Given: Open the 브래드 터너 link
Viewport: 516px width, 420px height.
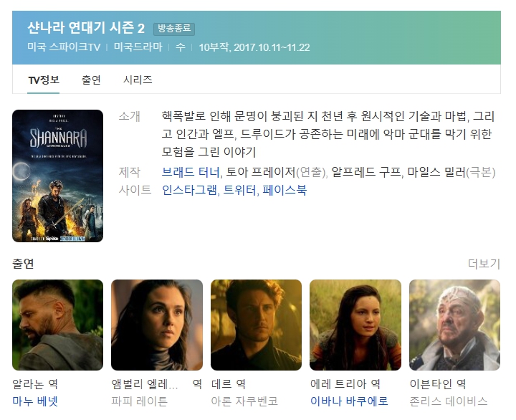Looking at the screenshot, I should coord(190,172).
